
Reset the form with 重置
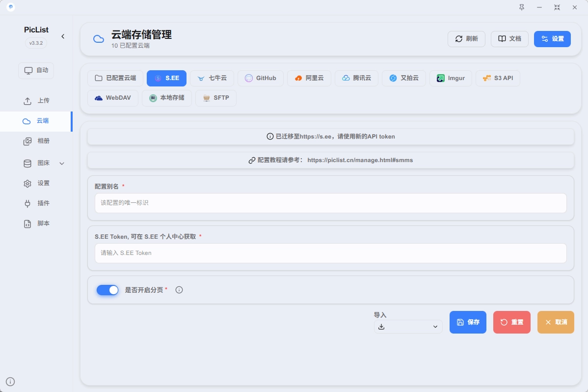tap(512, 322)
